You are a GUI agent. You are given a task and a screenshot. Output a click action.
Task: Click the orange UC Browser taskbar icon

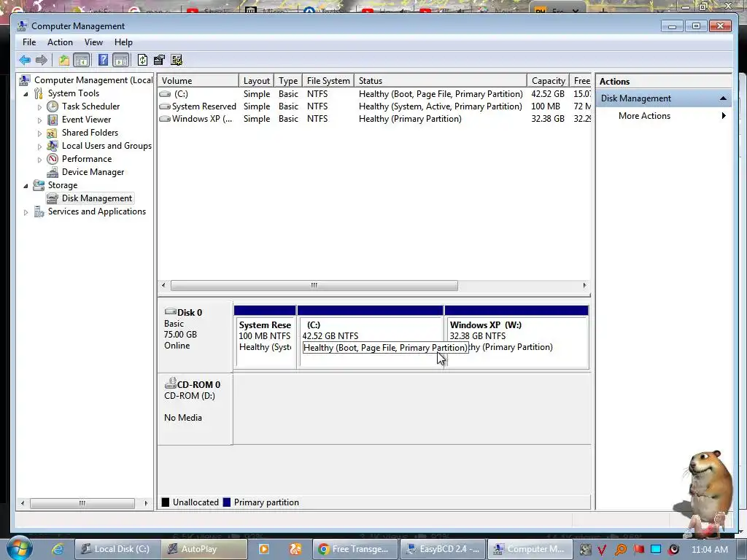pyautogui.click(x=295, y=549)
